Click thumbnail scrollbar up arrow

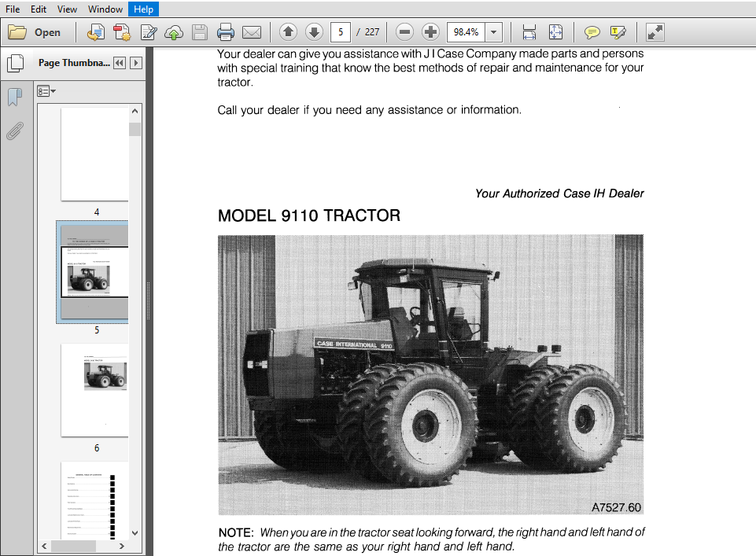click(x=135, y=111)
